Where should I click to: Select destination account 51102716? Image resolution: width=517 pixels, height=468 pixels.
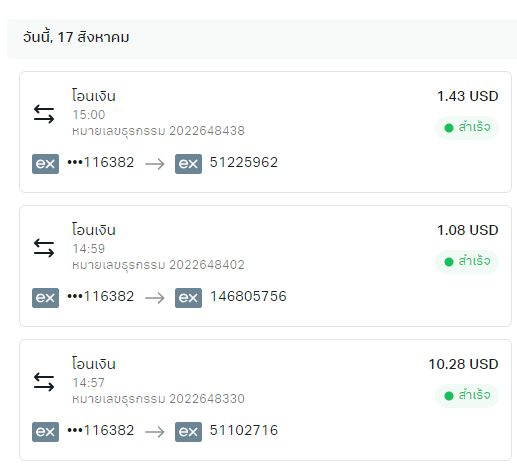click(x=244, y=430)
